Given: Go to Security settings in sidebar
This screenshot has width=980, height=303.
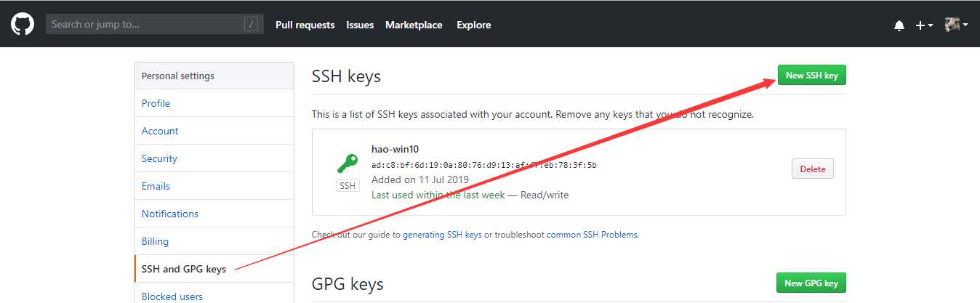Looking at the screenshot, I should pos(159,158).
